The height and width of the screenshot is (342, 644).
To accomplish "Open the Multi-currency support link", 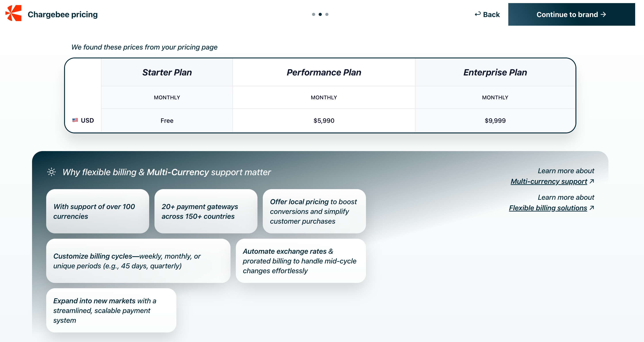I will tap(549, 181).
